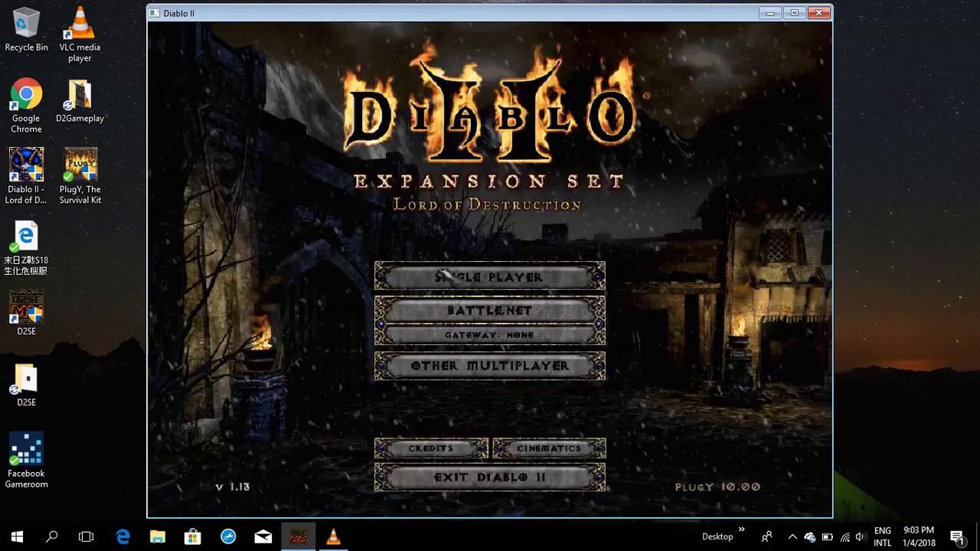This screenshot has height=551, width=980.
Task: Click the battery status tray icon
Action: pos(827,536)
